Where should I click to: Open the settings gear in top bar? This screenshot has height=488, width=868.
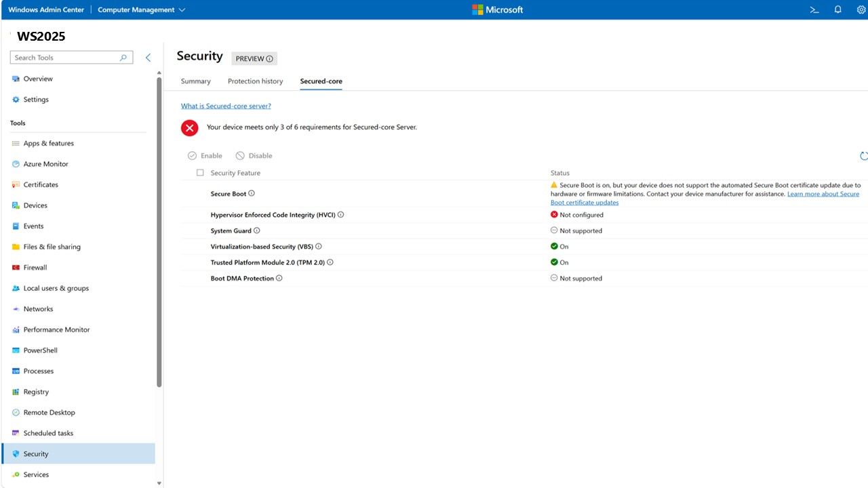point(862,9)
